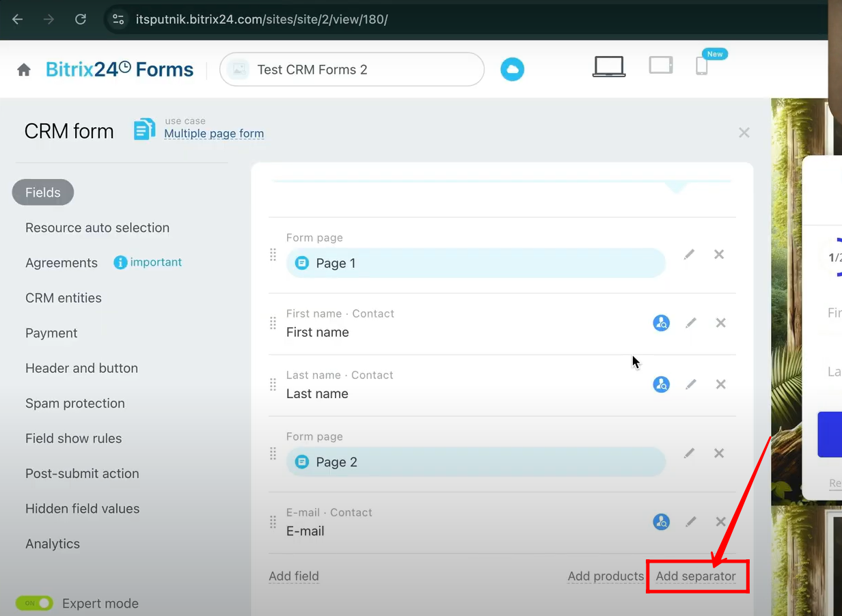This screenshot has width=842, height=616.
Task: Close the CRM form panel
Action: pyautogui.click(x=744, y=132)
